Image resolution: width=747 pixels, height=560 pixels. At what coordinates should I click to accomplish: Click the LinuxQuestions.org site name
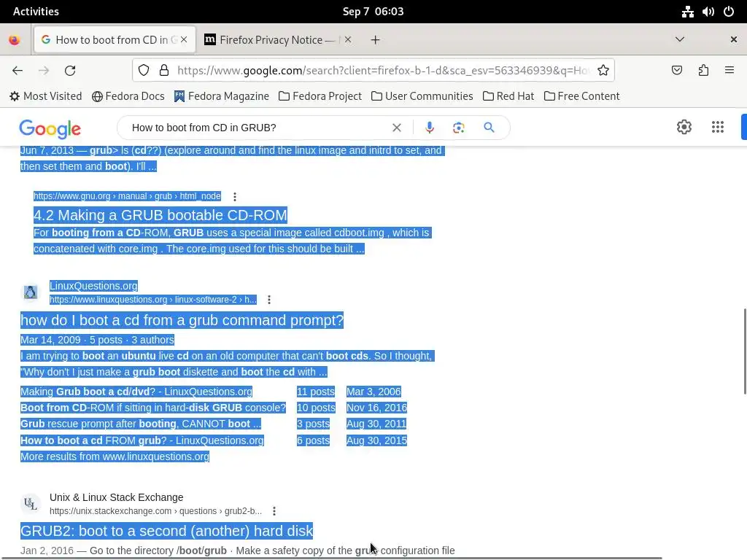click(x=93, y=286)
